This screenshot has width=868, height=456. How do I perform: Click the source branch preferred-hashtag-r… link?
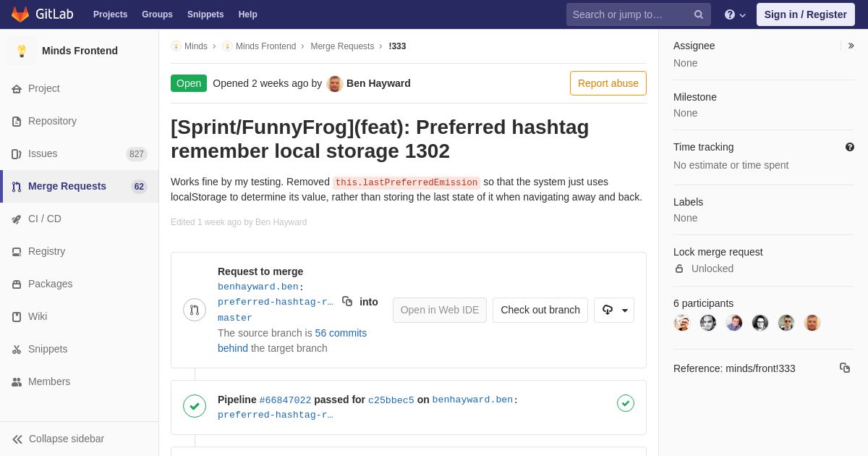tap(276, 302)
